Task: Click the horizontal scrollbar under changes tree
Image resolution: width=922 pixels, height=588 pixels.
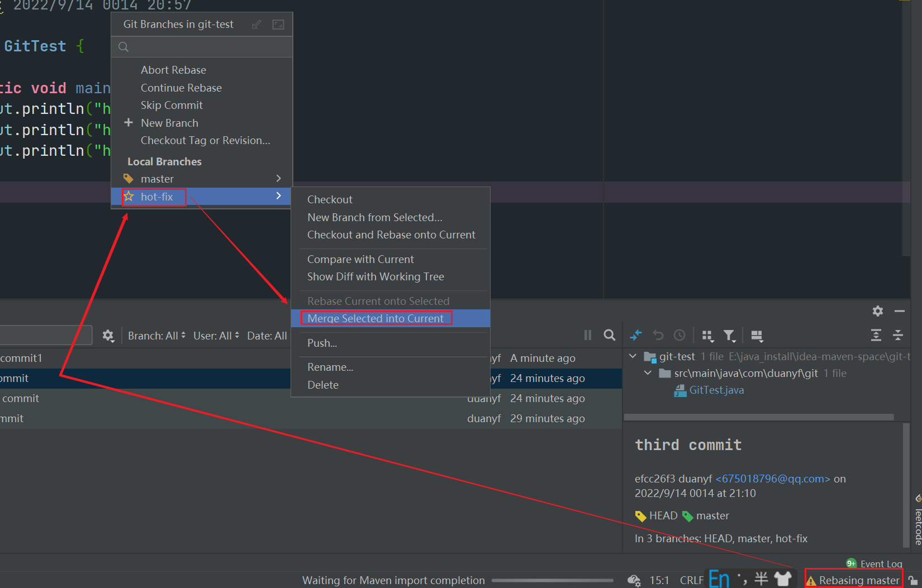Action: (759, 417)
